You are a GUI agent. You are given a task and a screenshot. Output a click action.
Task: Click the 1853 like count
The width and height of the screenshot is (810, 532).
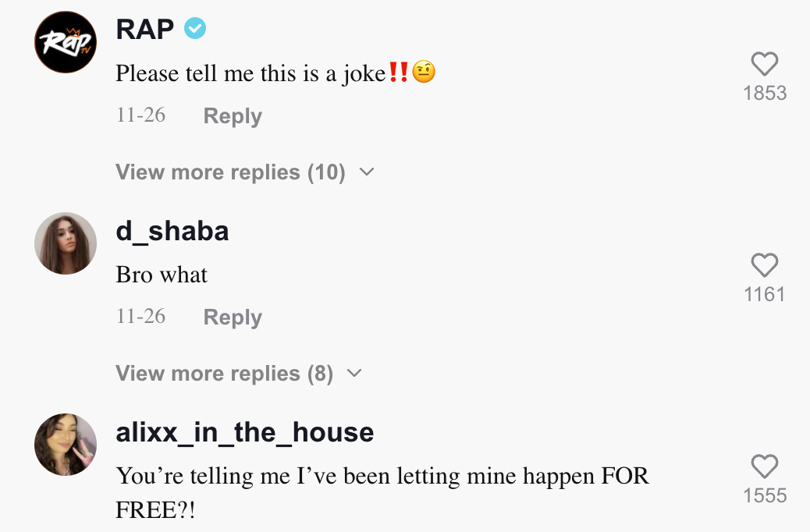[x=765, y=93]
